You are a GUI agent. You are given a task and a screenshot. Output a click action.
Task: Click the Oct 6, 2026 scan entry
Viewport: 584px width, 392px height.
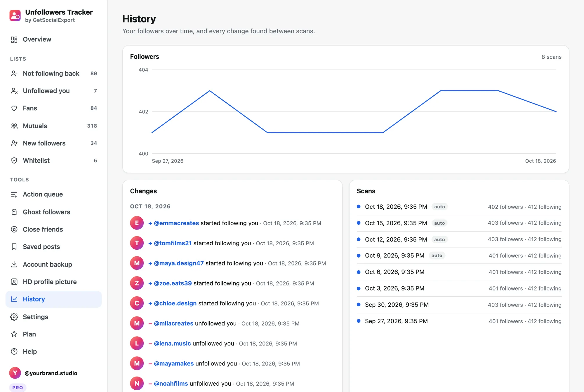click(x=459, y=272)
